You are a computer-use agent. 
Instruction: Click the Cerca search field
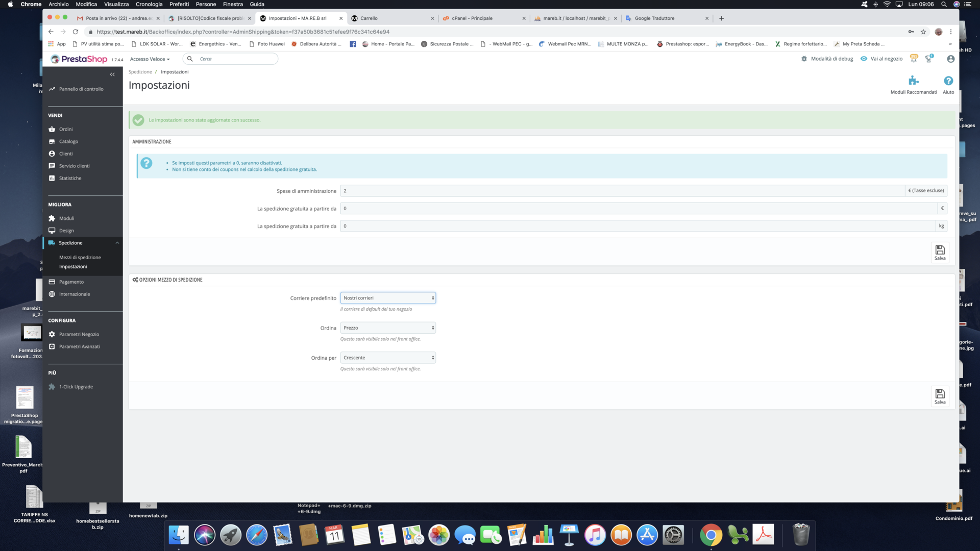236,59
